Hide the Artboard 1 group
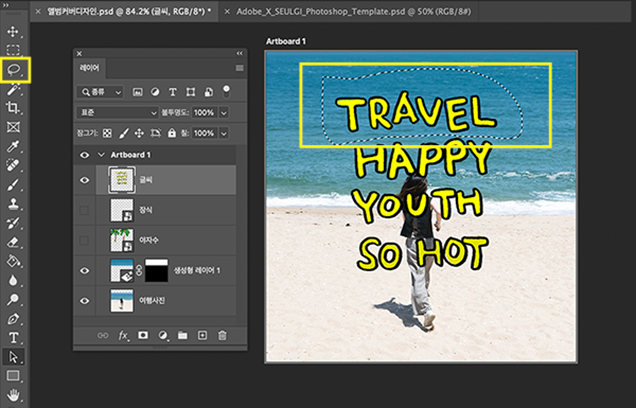Screen dimensions: 636x408 pos(84,155)
